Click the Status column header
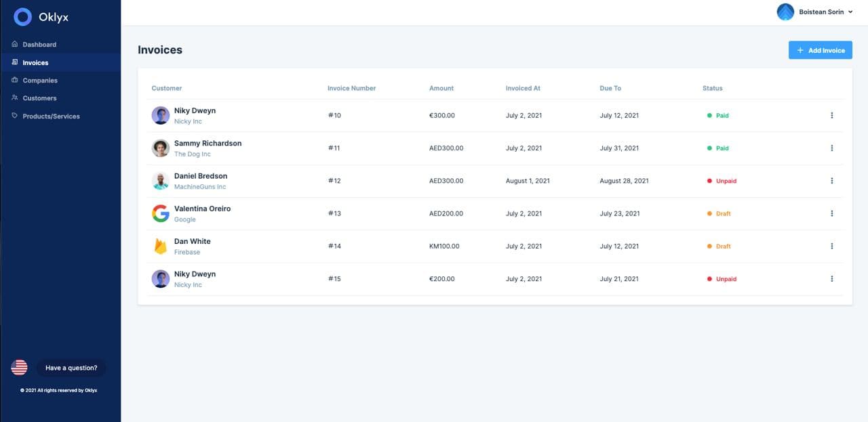 click(713, 88)
